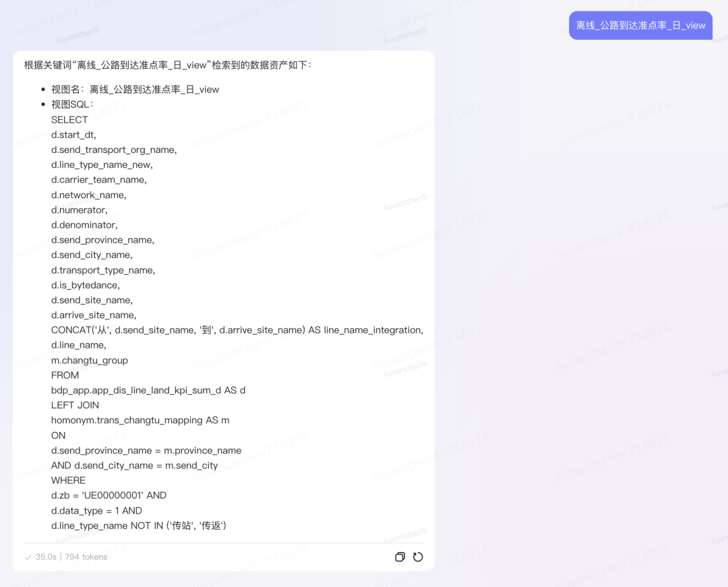Click the d.start_dt line in the SQL
This screenshot has width=728, height=587.
(x=73, y=135)
